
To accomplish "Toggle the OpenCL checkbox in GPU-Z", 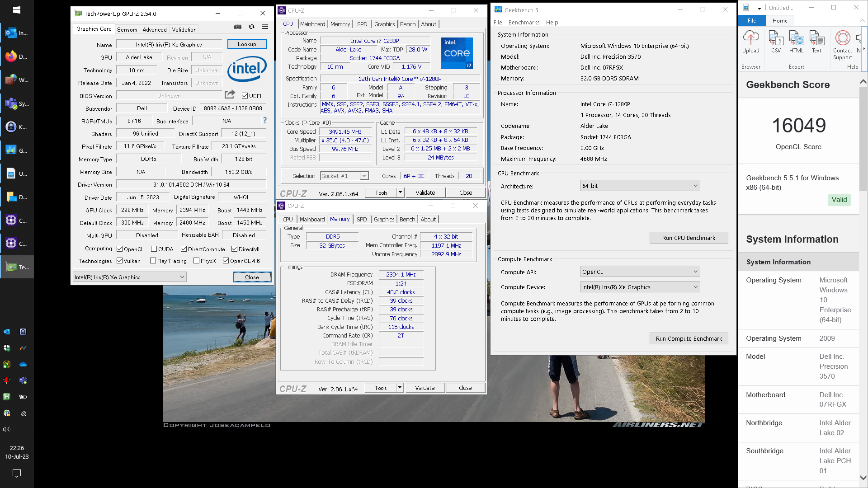I will 120,249.
